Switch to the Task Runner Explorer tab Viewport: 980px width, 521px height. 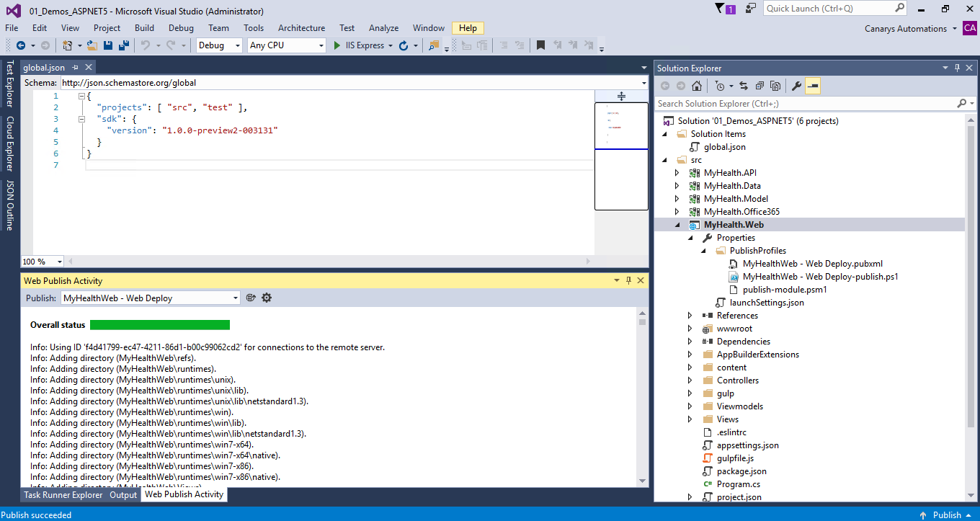(x=63, y=495)
